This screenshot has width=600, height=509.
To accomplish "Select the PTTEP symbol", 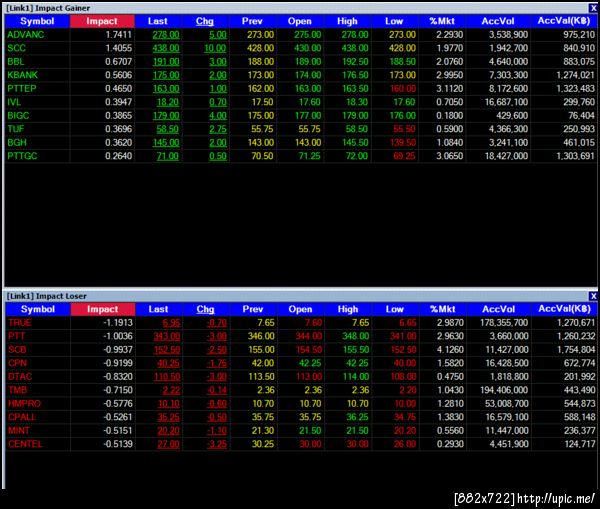I will coord(22,89).
